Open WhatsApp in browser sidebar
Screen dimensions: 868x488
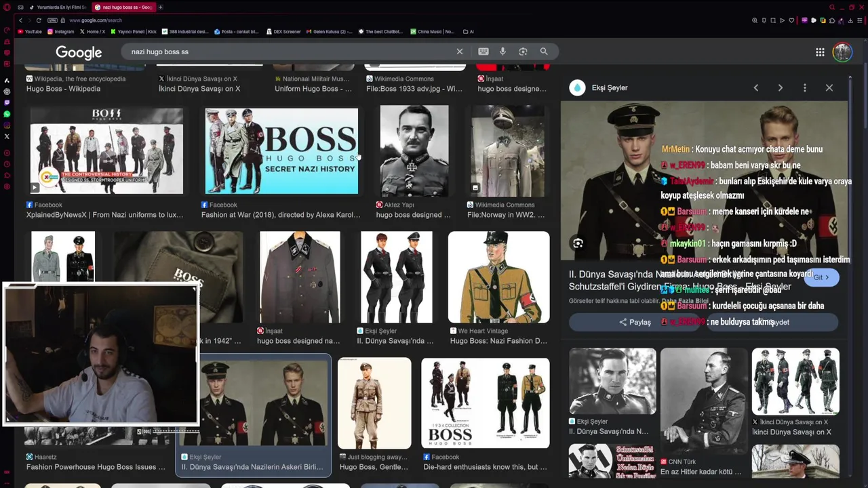click(x=7, y=114)
